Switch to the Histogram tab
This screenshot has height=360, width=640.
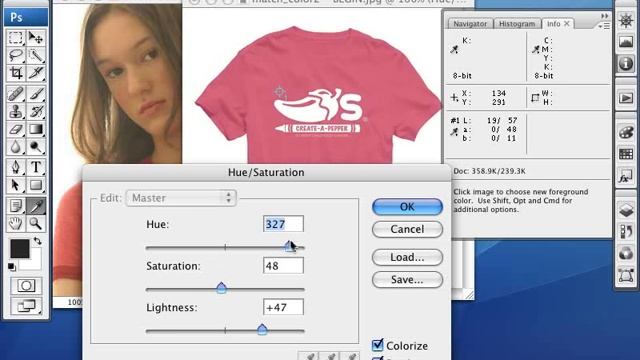[517, 24]
